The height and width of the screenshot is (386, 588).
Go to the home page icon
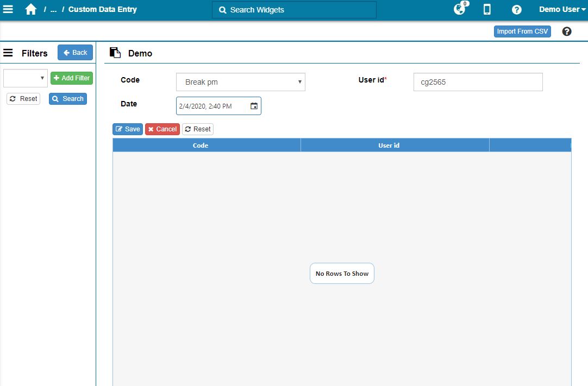[x=31, y=9]
